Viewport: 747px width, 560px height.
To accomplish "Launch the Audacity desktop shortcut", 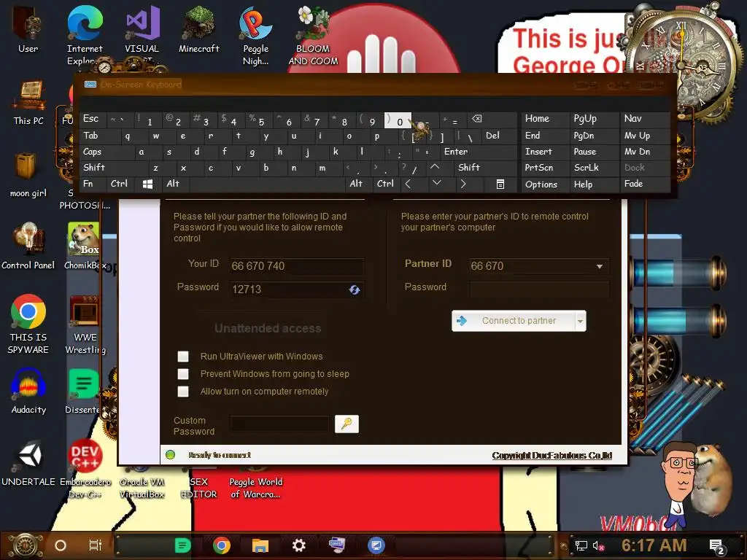I will (x=28, y=392).
